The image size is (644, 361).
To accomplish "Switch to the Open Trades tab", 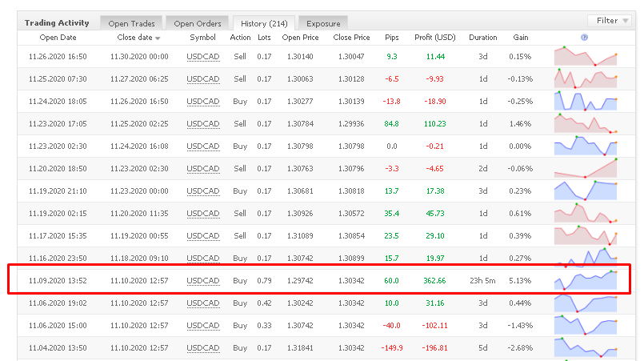I will click(132, 23).
